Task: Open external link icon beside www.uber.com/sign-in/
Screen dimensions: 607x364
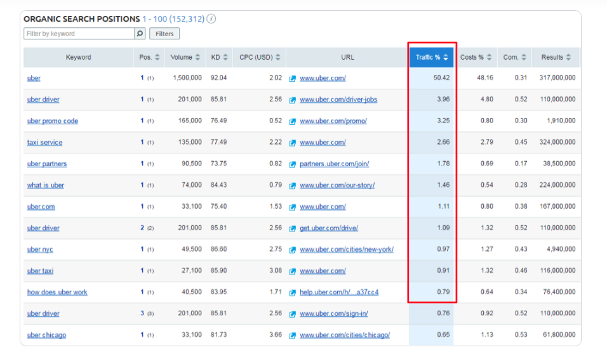Action: click(292, 314)
